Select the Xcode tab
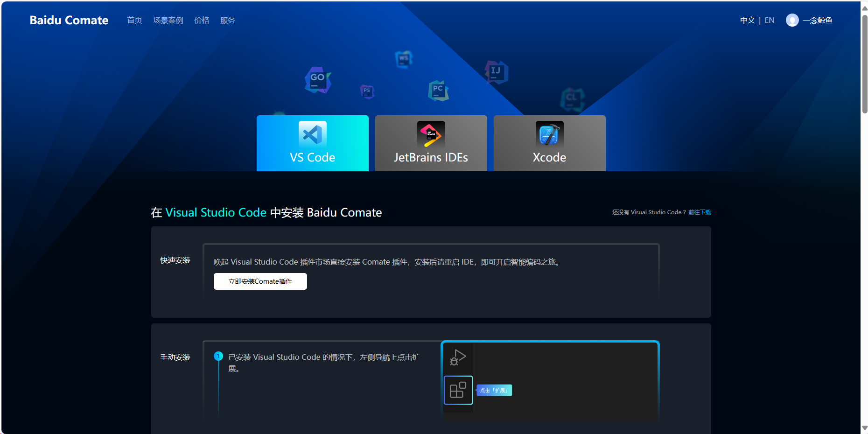The height and width of the screenshot is (434, 868). [550, 143]
